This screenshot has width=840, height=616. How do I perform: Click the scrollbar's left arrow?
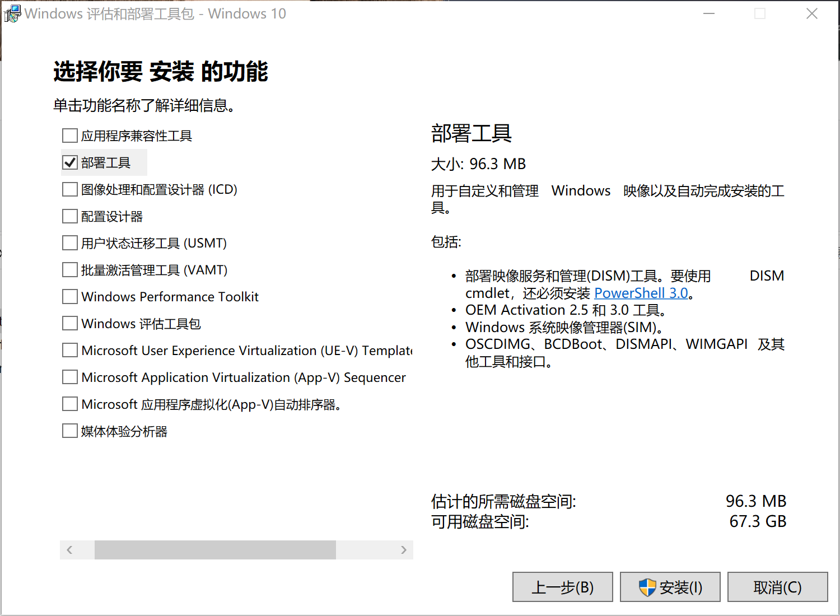[x=69, y=550]
